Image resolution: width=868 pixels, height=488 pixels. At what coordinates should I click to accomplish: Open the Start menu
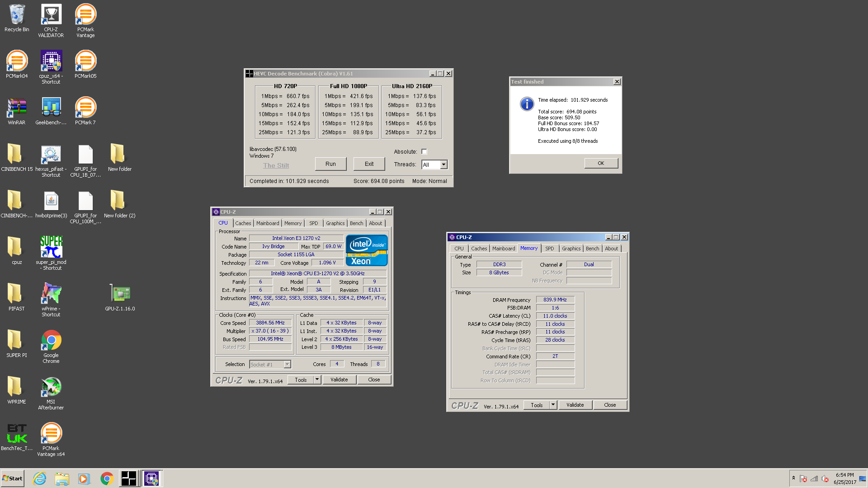pos(13,479)
